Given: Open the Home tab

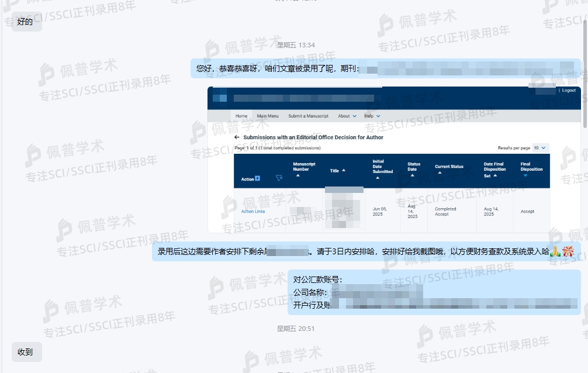Looking at the screenshot, I should [241, 116].
